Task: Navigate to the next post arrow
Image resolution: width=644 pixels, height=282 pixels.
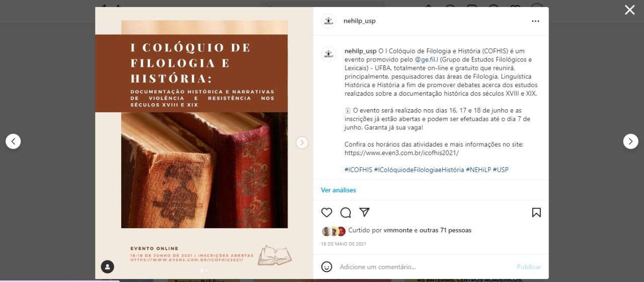Action: click(x=630, y=142)
